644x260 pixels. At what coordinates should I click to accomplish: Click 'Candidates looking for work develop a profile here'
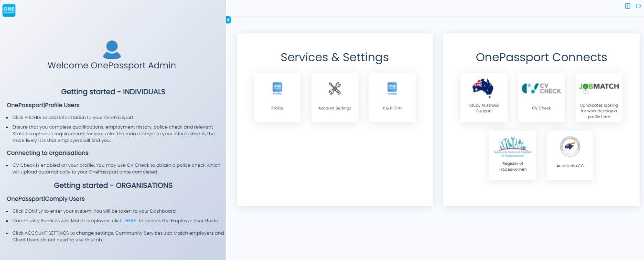(599, 111)
